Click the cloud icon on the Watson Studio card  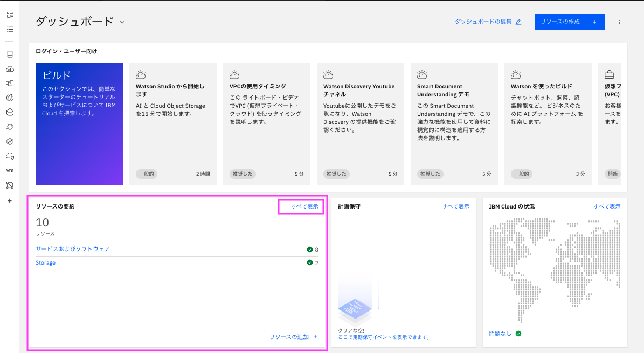pyautogui.click(x=141, y=74)
